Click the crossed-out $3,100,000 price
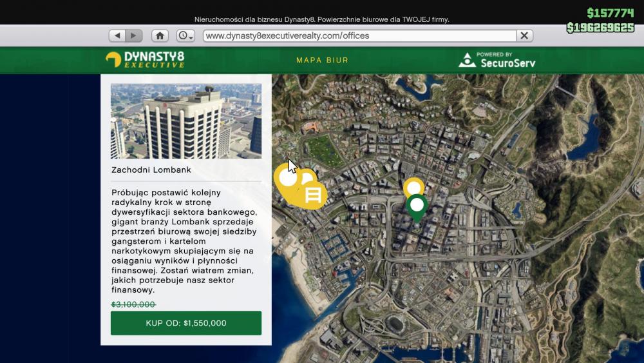644x363 pixels. point(133,304)
